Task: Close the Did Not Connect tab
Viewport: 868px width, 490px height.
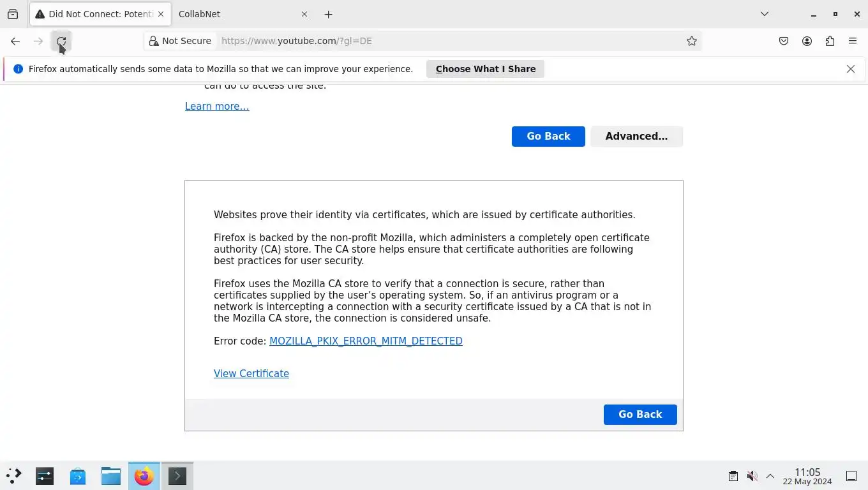Action: (161, 14)
